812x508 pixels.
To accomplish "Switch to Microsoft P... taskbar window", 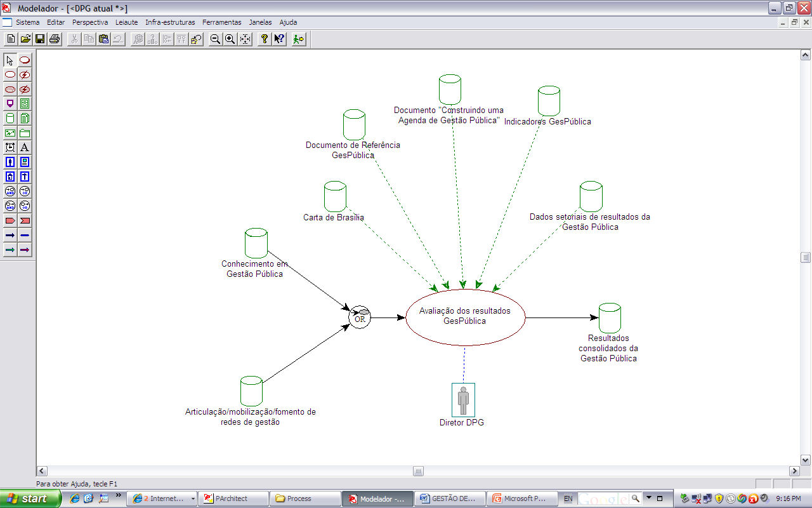I will tap(523, 498).
